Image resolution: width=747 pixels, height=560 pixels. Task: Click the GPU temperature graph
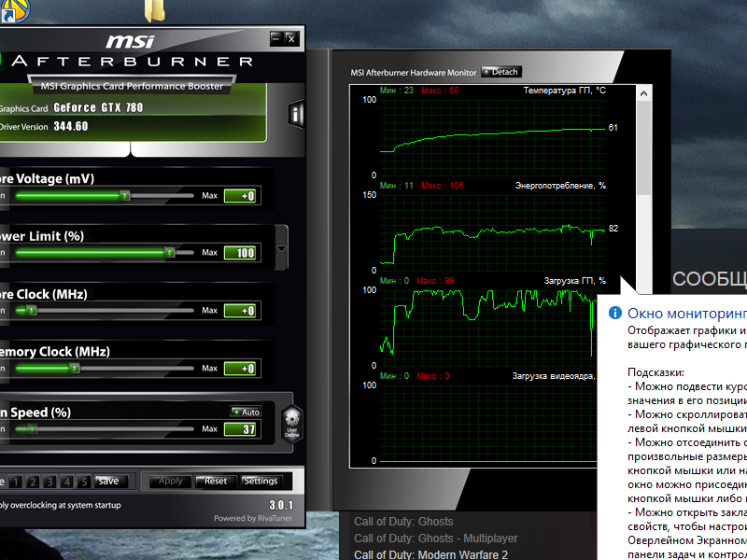tap(493, 137)
